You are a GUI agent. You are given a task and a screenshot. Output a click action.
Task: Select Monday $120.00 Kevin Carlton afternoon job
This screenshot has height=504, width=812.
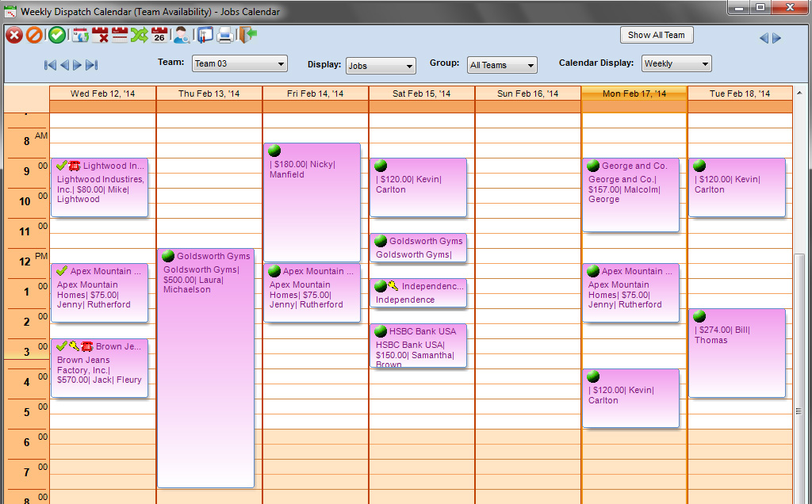click(x=630, y=399)
